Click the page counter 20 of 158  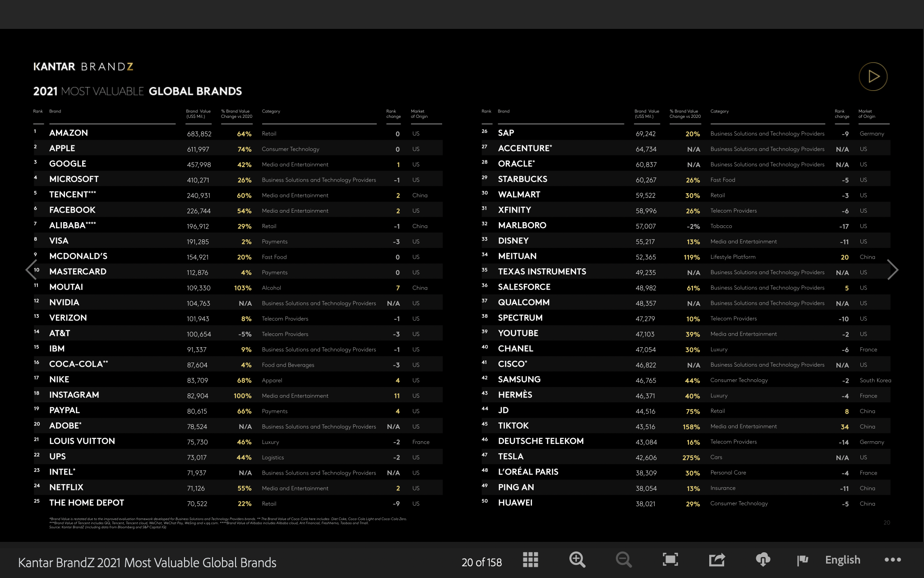click(481, 562)
